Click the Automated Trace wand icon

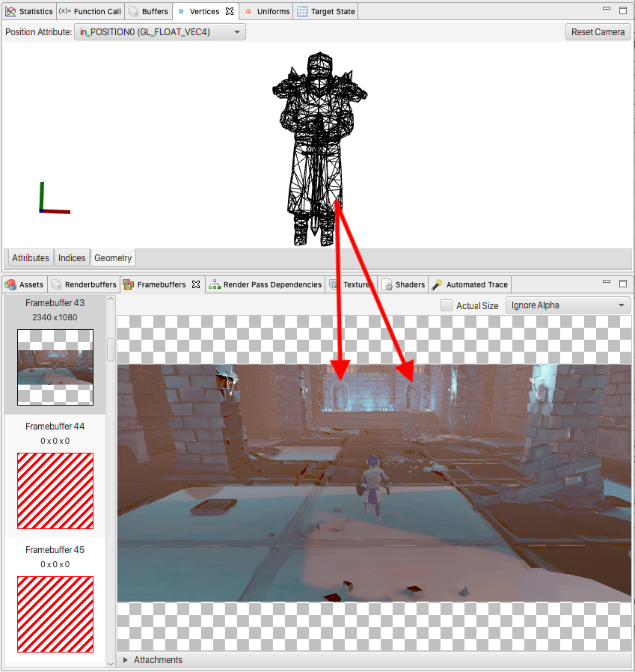(x=437, y=284)
